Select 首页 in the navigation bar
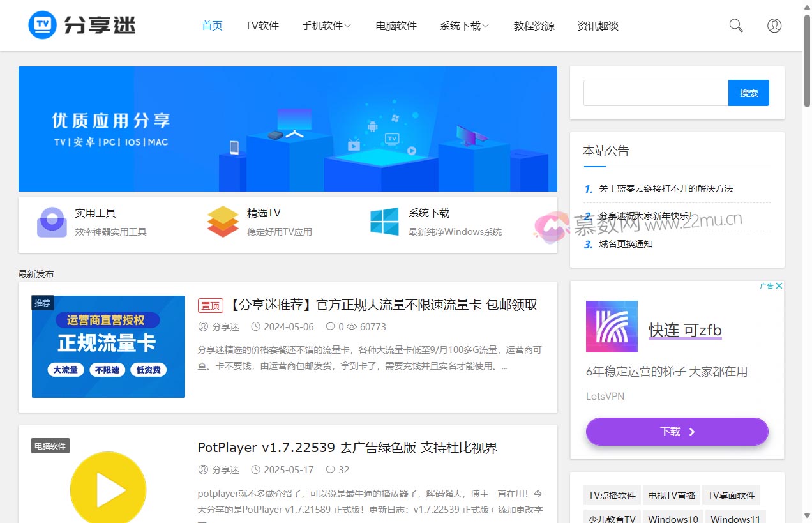812x523 pixels. 211,26
